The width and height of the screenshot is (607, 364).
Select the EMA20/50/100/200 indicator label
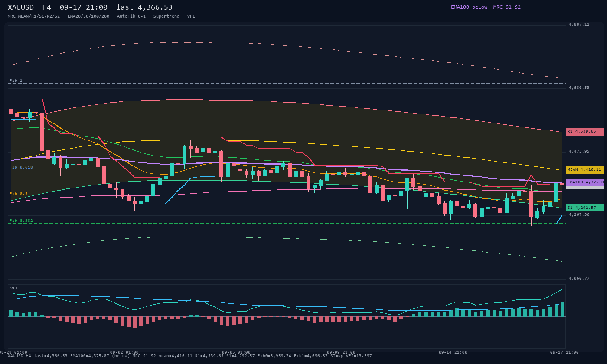(88, 16)
